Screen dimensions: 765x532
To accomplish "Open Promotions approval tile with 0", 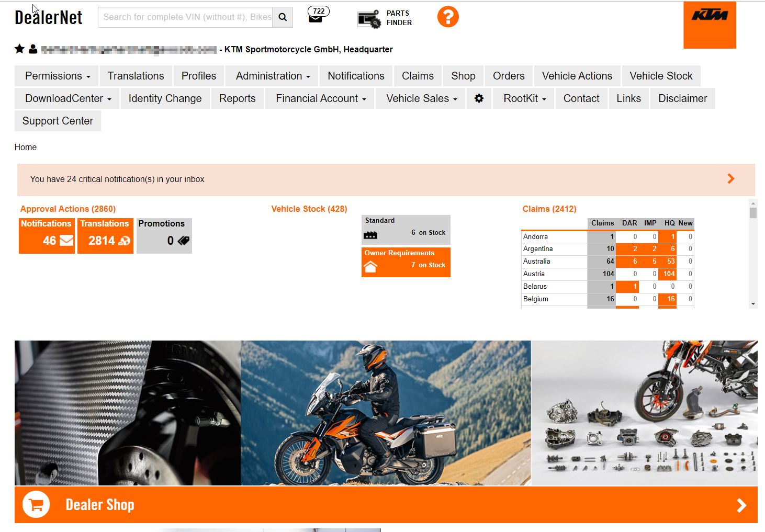I will point(164,236).
